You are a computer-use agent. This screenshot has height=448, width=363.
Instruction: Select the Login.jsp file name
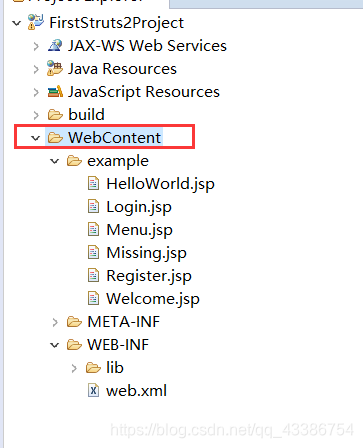139,207
